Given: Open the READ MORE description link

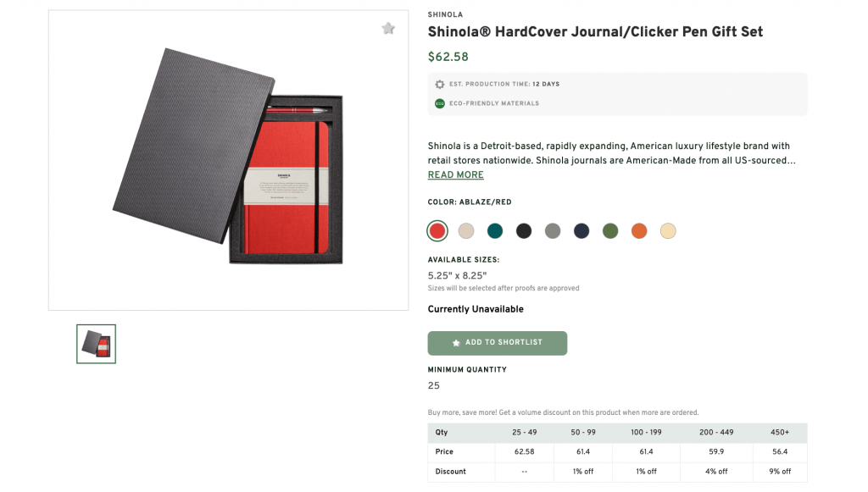Looking at the screenshot, I should click(455, 174).
